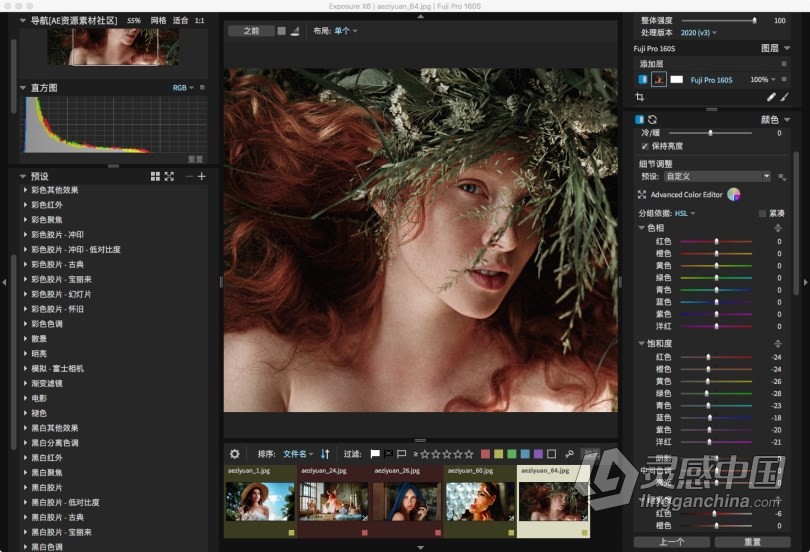
Task: Filter by red color label
Action: coord(485,454)
